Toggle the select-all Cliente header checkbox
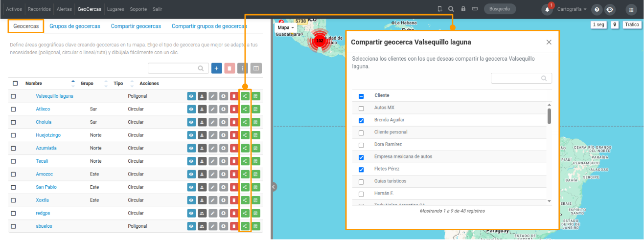Image resolution: width=644 pixels, height=240 pixels. pyautogui.click(x=361, y=96)
